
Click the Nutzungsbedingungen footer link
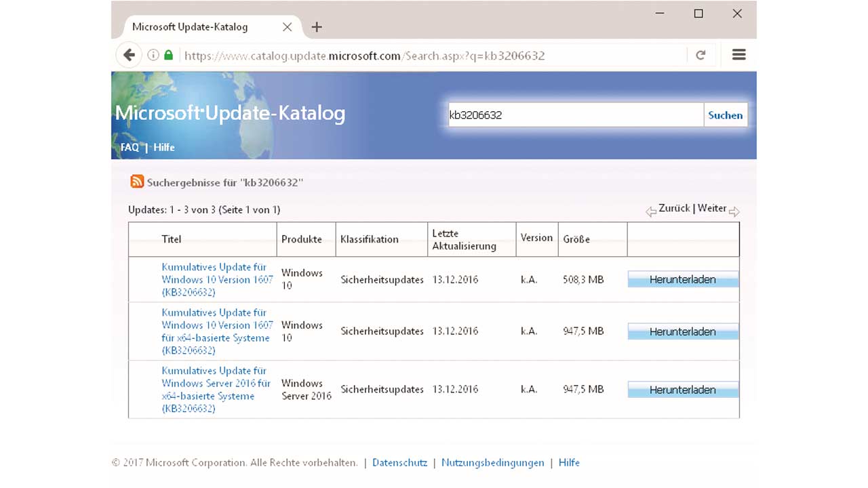(492, 463)
